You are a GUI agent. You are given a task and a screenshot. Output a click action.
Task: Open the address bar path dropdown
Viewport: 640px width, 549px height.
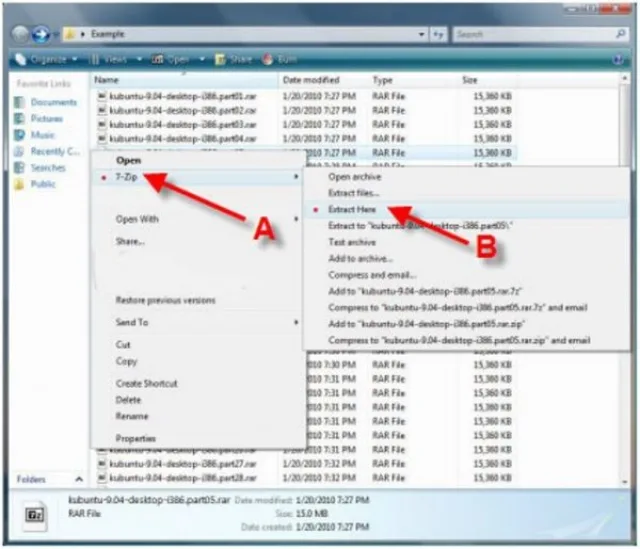(421, 34)
